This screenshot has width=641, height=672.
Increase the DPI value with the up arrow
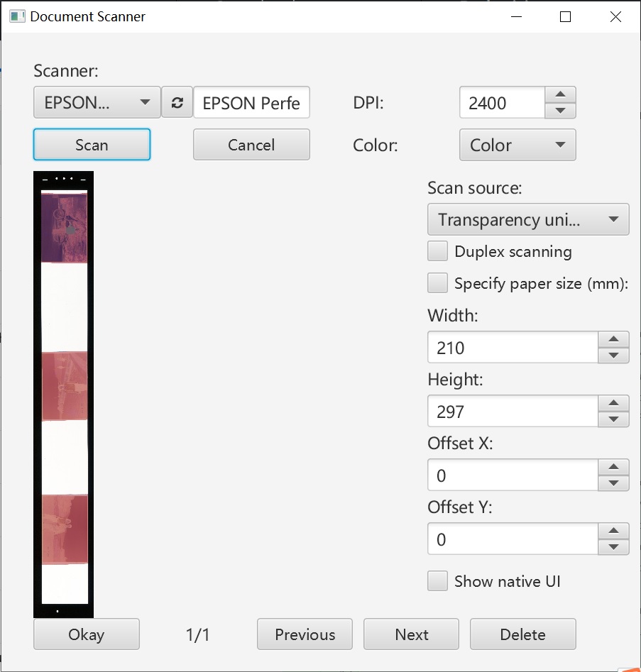(x=560, y=94)
